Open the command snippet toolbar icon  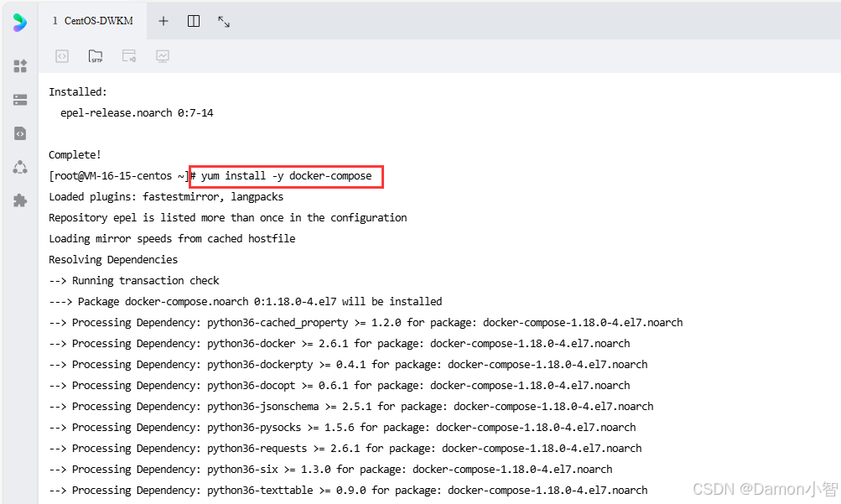point(62,55)
